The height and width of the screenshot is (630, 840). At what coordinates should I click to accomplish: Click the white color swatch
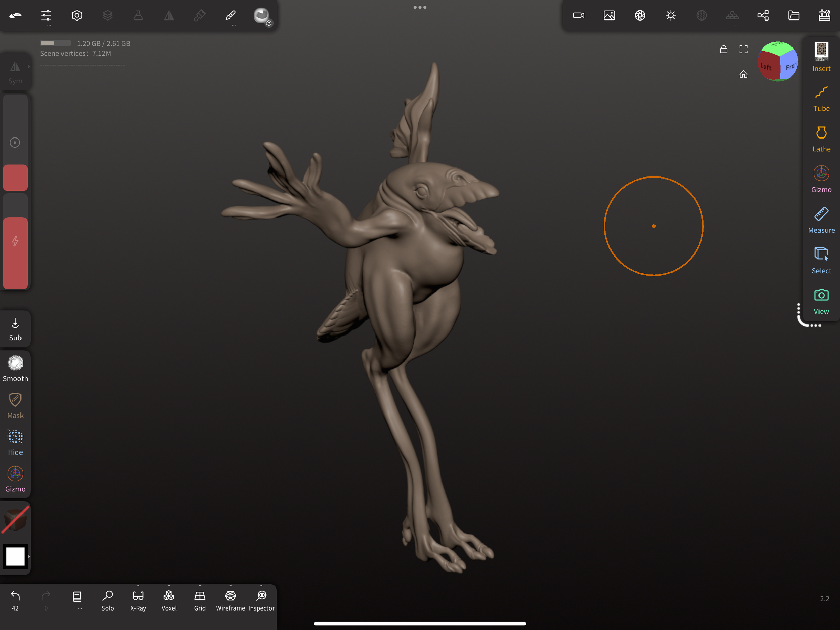pos(15,556)
